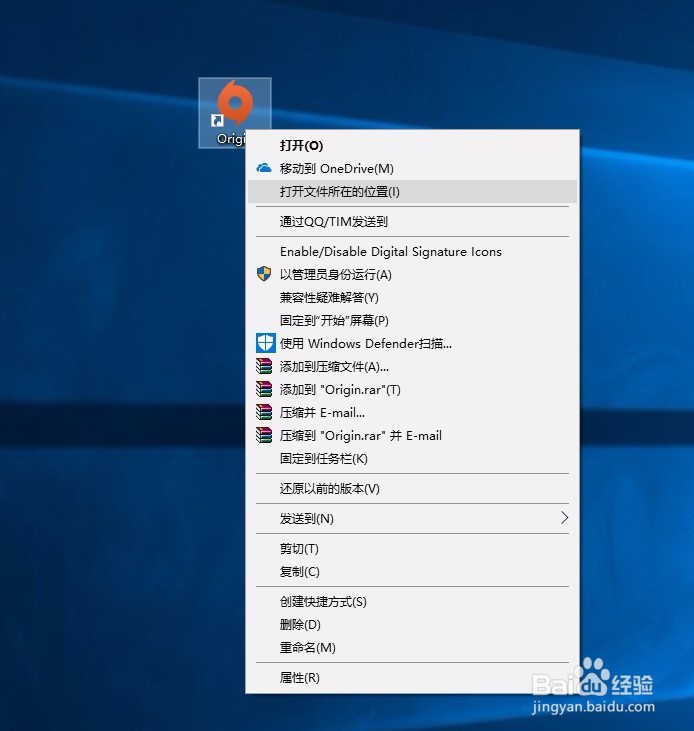Image resolution: width=694 pixels, height=731 pixels.
Task: Pin to Start with 固定到"开始"屏幕(P)
Action: [412, 320]
